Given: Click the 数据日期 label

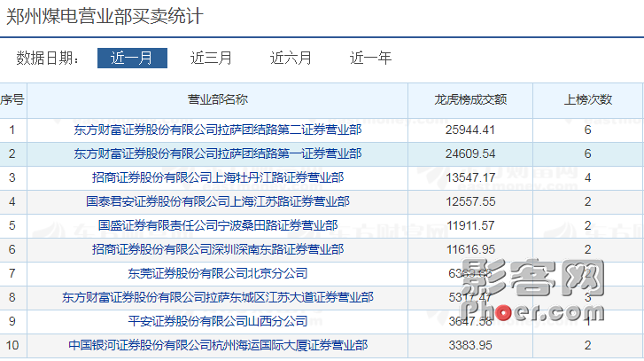Looking at the screenshot, I should coord(48,58).
